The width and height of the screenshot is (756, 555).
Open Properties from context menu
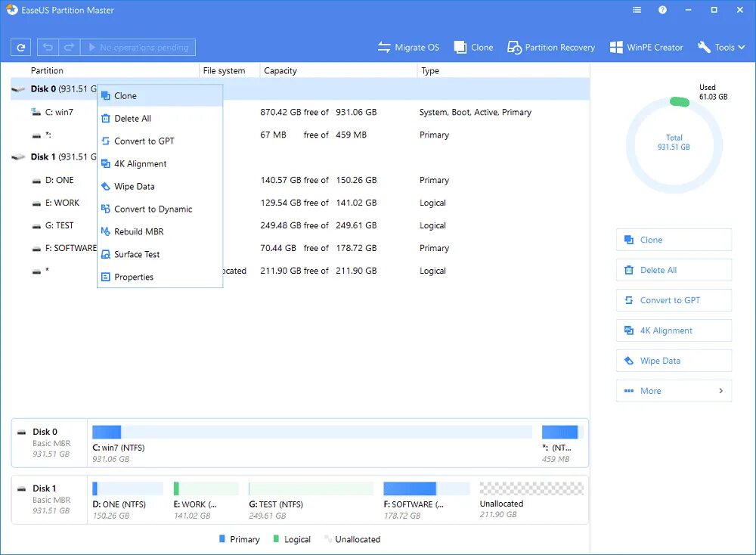pyautogui.click(x=160, y=277)
